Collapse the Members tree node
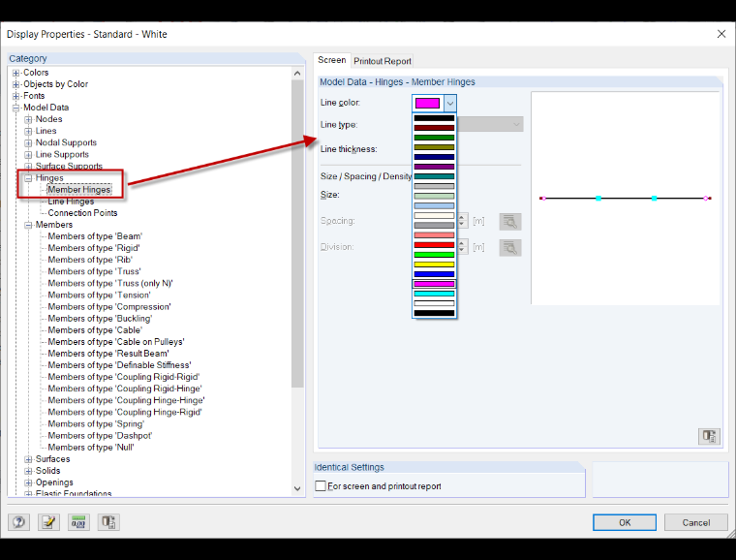 point(28,225)
